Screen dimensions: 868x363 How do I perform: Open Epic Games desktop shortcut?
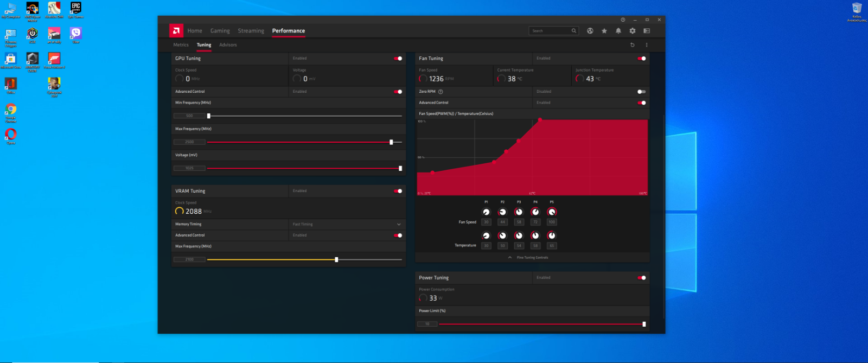tap(76, 10)
